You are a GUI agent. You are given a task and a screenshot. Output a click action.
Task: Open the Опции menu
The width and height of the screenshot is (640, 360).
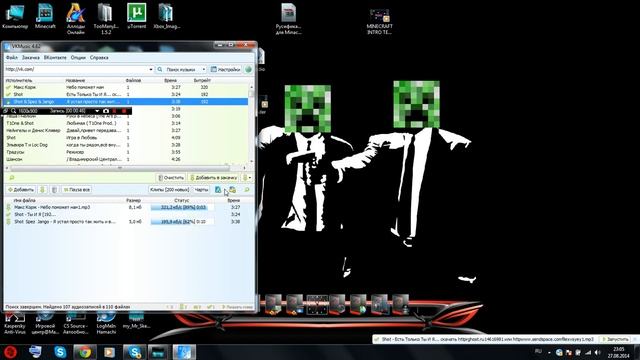click(78, 58)
